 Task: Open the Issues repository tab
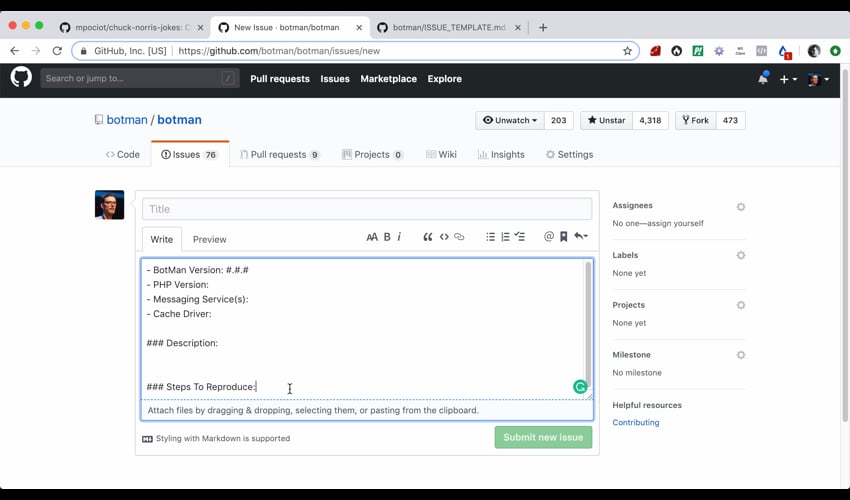click(x=189, y=155)
